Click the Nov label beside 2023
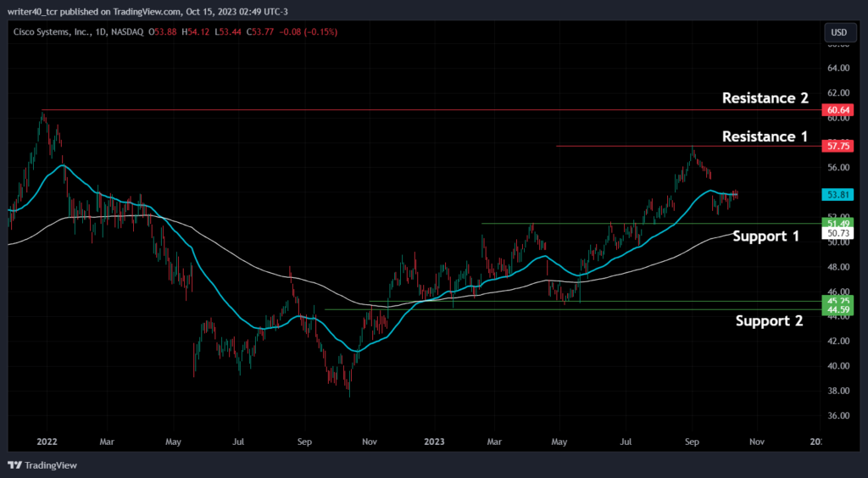The image size is (868, 478). (x=370, y=442)
